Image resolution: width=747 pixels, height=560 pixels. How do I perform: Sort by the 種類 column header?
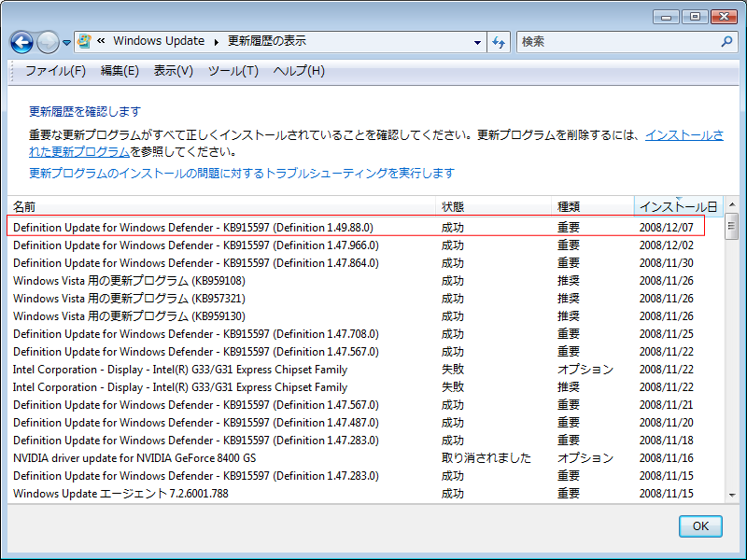593,206
